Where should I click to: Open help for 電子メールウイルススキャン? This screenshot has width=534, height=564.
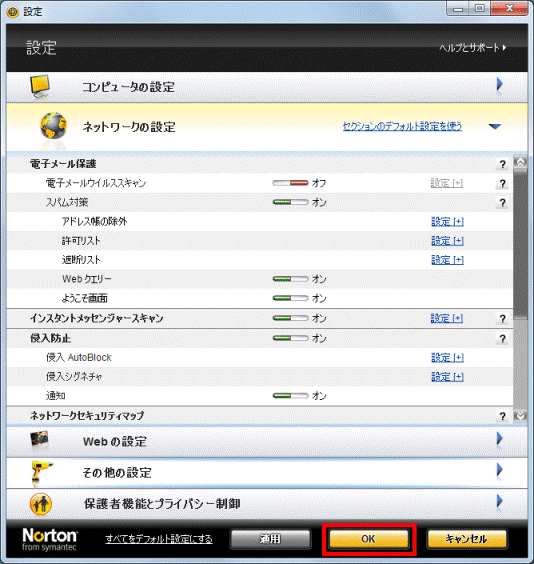point(502,184)
